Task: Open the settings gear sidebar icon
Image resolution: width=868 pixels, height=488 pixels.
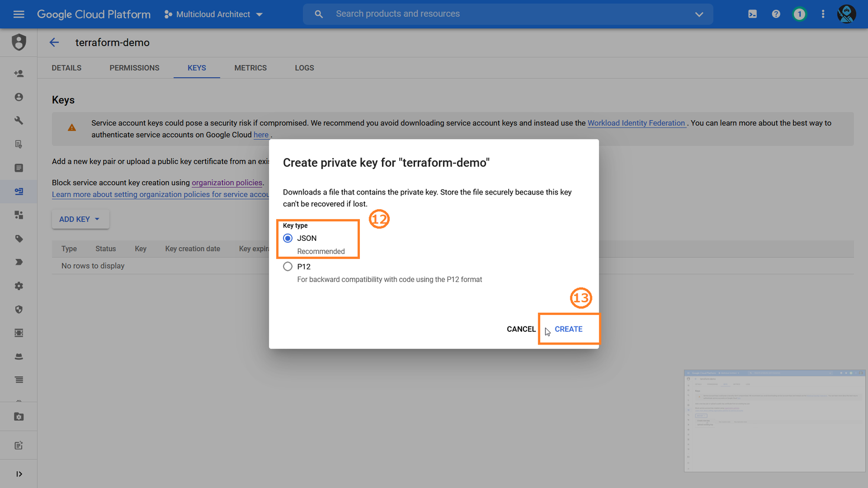Action: tap(19, 286)
